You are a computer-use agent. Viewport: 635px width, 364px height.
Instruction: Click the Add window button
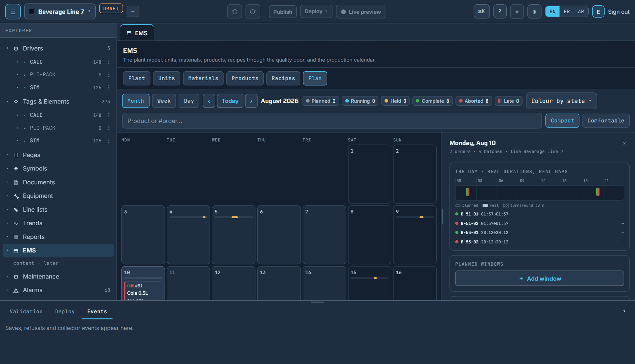click(x=539, y=278)
